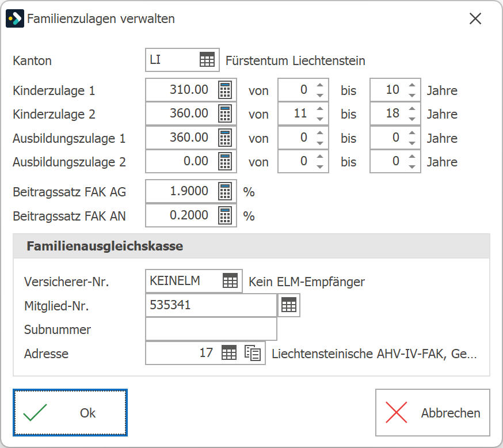
Task: Increase Ausbildungszulage 1 'bis' age
Action: coord(412,133)
